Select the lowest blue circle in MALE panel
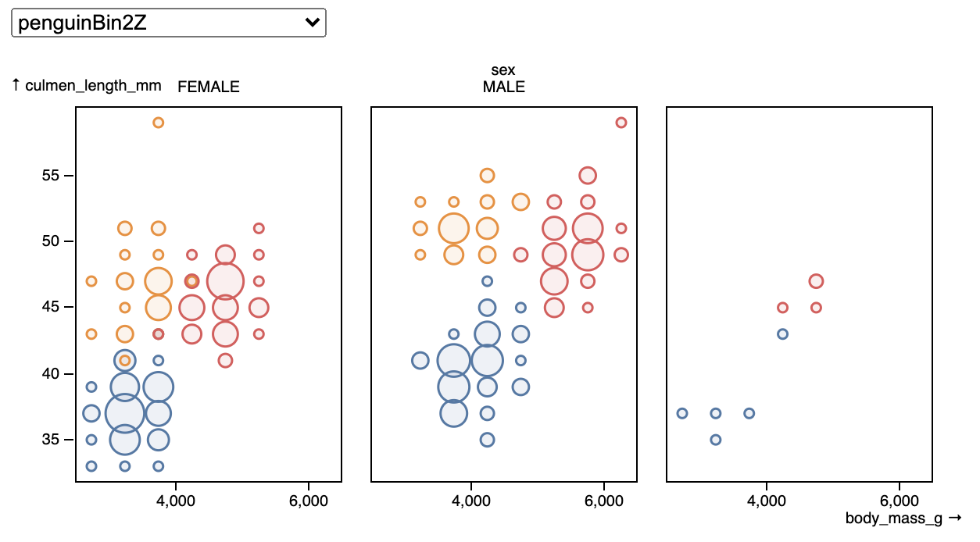980x542 pixels. (x=487, y=440)
